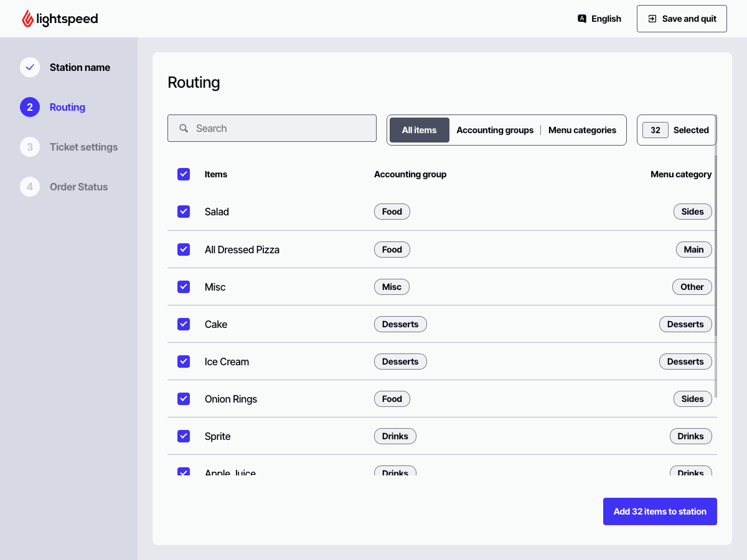The width and height of the screenshot is (747, 560).
Task: Click the language translate icon
Action: point(582,19)
